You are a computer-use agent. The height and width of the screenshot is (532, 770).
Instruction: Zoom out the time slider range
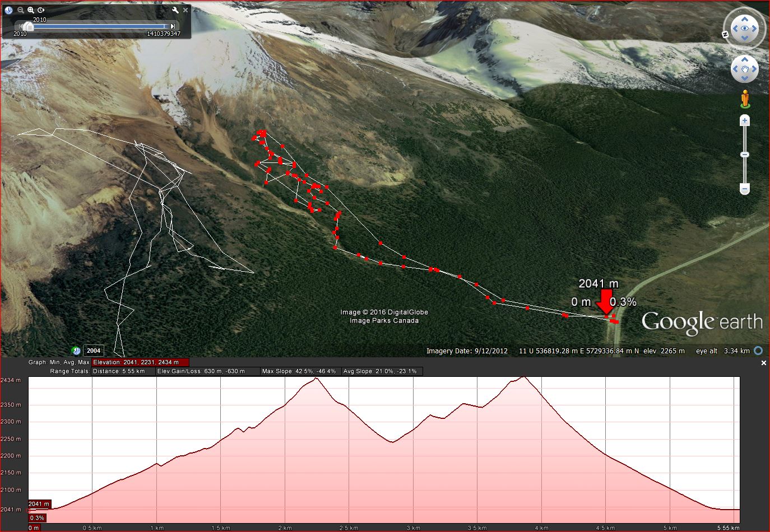click(20, 10)
